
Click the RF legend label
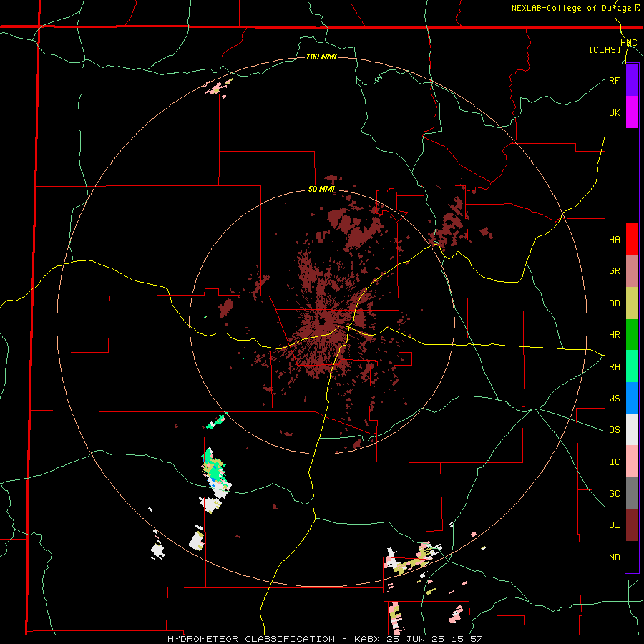click(x=614, y=80)
